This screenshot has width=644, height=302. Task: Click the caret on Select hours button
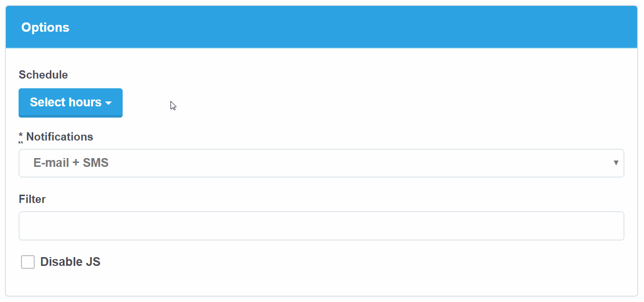point(109,103)
